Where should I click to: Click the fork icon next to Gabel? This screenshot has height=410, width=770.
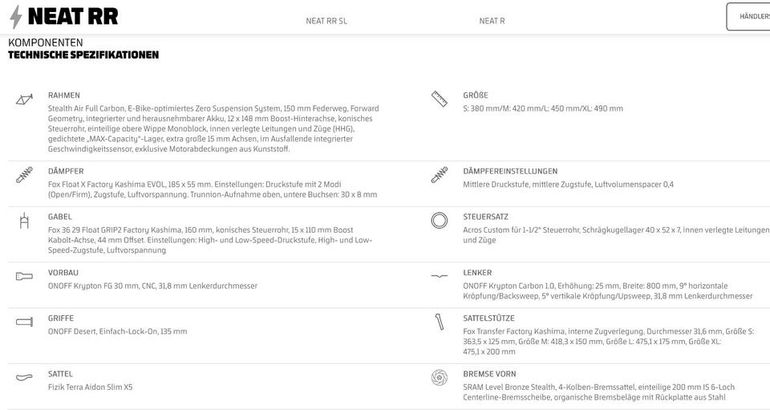pos(24,221)
